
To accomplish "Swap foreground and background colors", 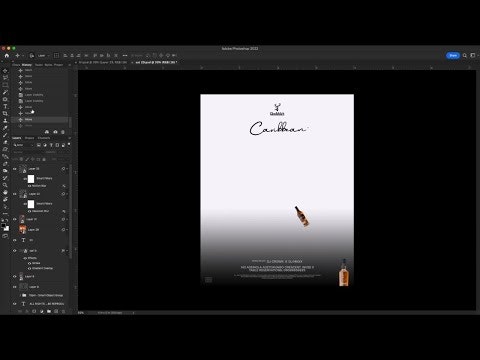I will (7, 220).
